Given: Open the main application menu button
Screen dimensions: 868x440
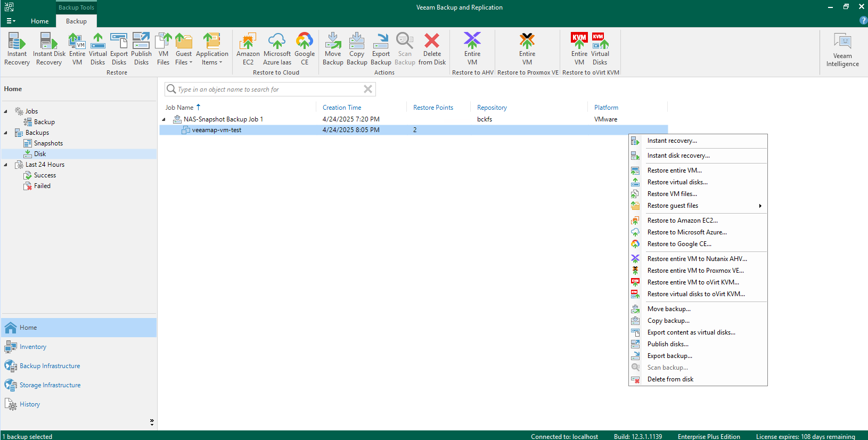Looking at the screenshot, I should coord(11,21).
